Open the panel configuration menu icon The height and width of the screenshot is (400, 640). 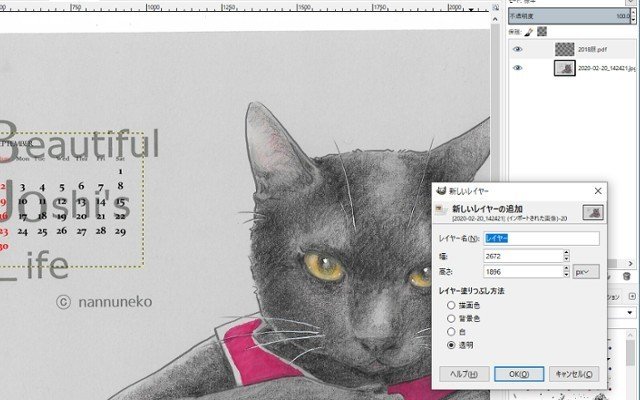pos(632,296)
